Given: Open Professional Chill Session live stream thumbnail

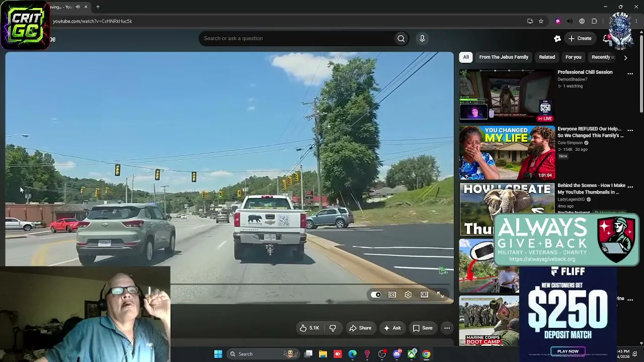Looking at the screenshot, I should tap(507, 96).
